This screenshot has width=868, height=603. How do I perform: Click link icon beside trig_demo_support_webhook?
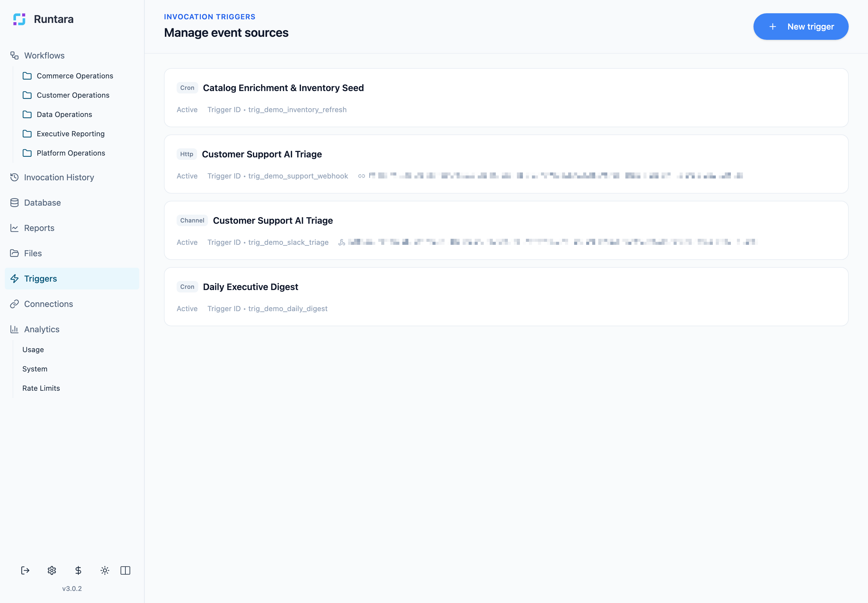pyautogui.click(x=361, y=176)
